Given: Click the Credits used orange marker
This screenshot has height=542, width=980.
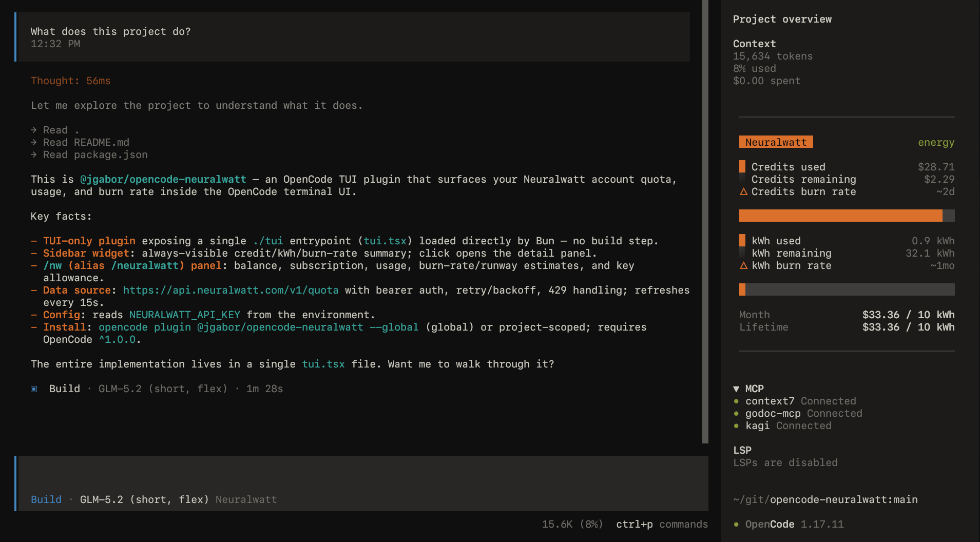Looking at the screenshot, I should click(742, 166).
